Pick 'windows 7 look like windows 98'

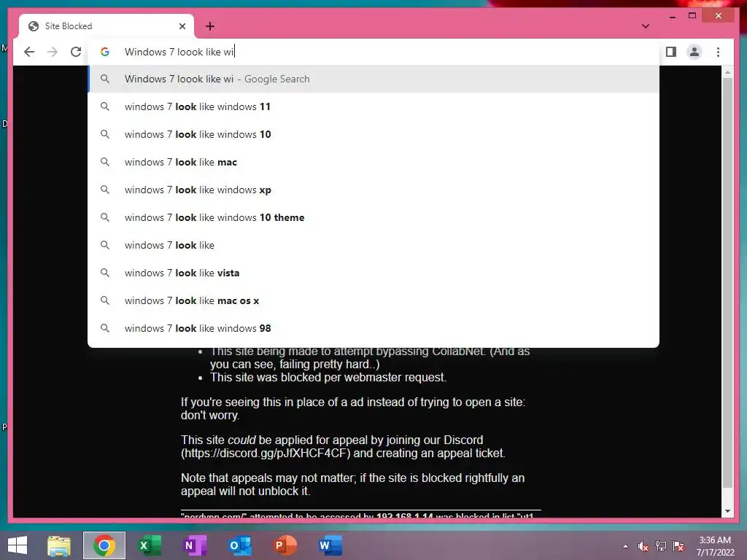(x=373, y=328)
